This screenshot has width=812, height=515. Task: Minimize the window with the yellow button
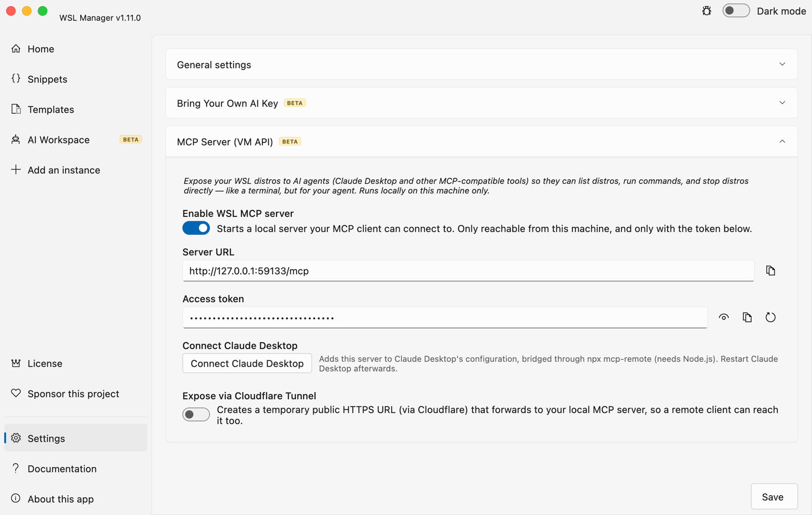27,11
